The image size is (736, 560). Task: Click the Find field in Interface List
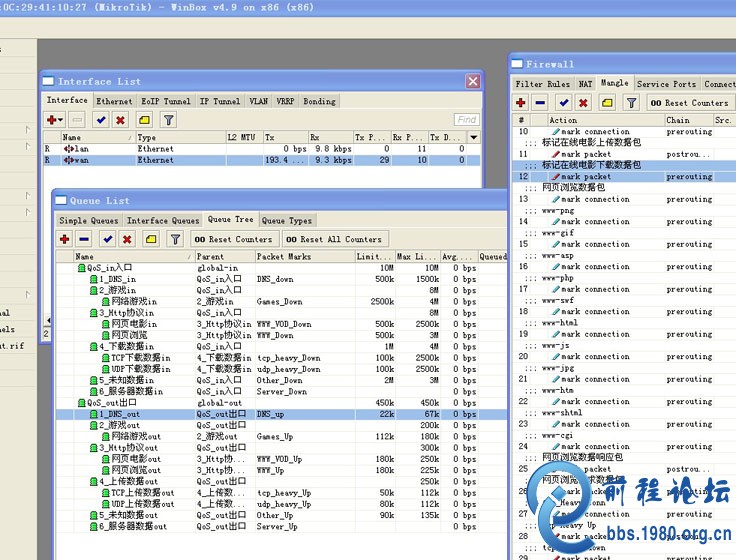[x=465, y=120]
